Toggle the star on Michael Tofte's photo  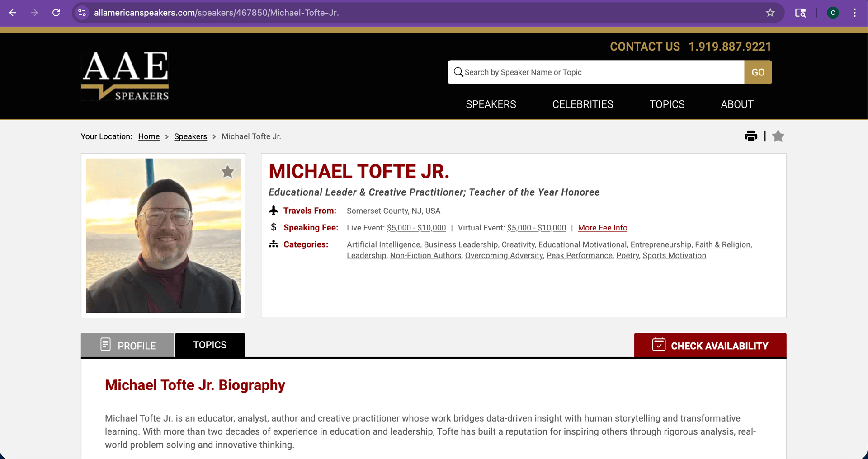pyautogui.click(x=227, y=171)
